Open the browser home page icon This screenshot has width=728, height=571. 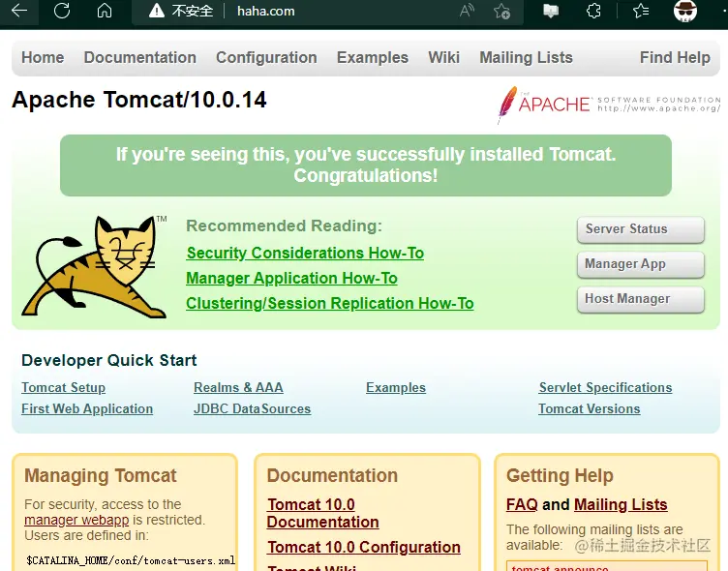coord(105,11)
